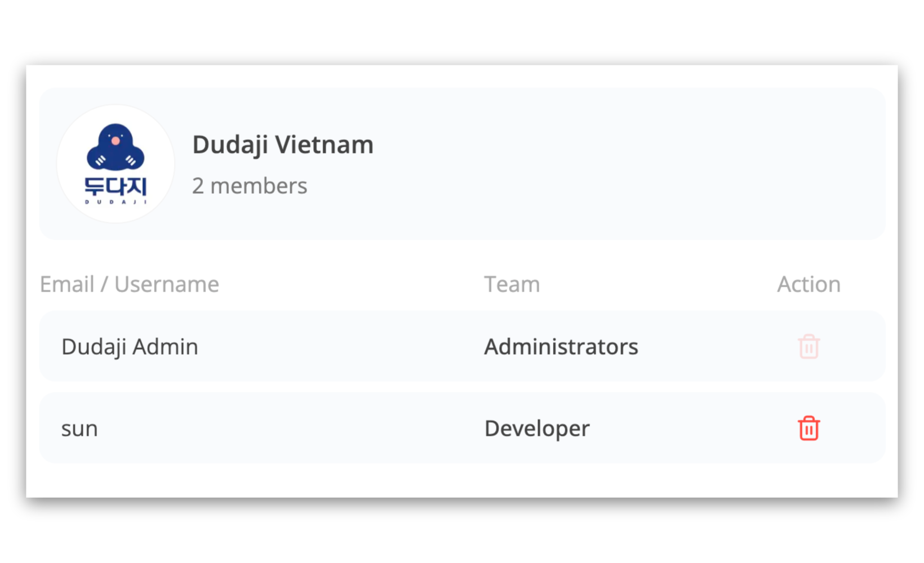Screen dimensions: 924x563
Task: Open the Dudaji mole logo avatar
Action: [x=115, y=164]
